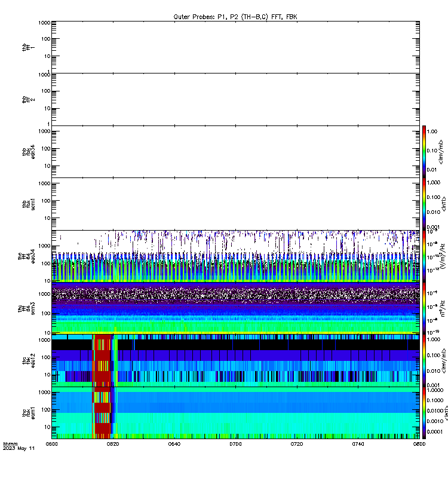Click the 0640 time tick label

click(174, 444)
